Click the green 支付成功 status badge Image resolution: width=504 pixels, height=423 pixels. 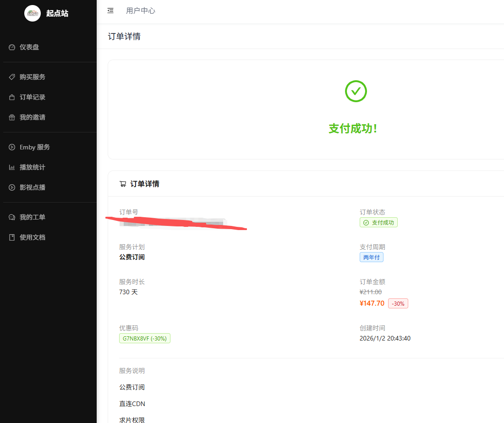tap(378, 222)
